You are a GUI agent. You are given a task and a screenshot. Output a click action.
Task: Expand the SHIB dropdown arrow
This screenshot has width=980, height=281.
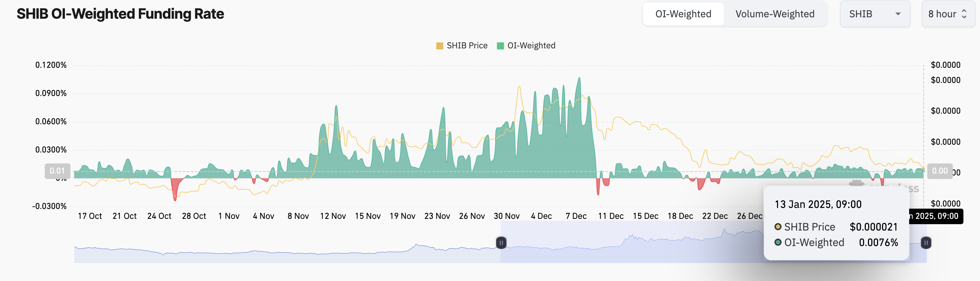click(898, 14)
